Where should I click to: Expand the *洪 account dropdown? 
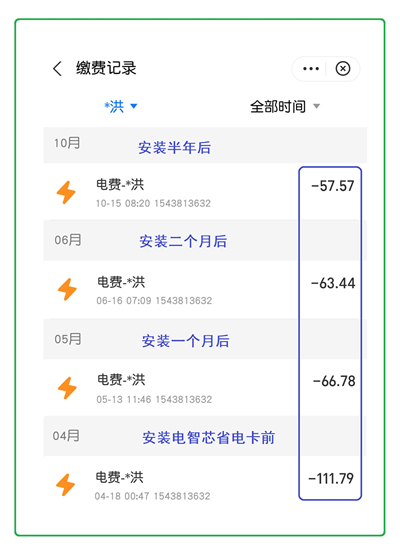120,106
